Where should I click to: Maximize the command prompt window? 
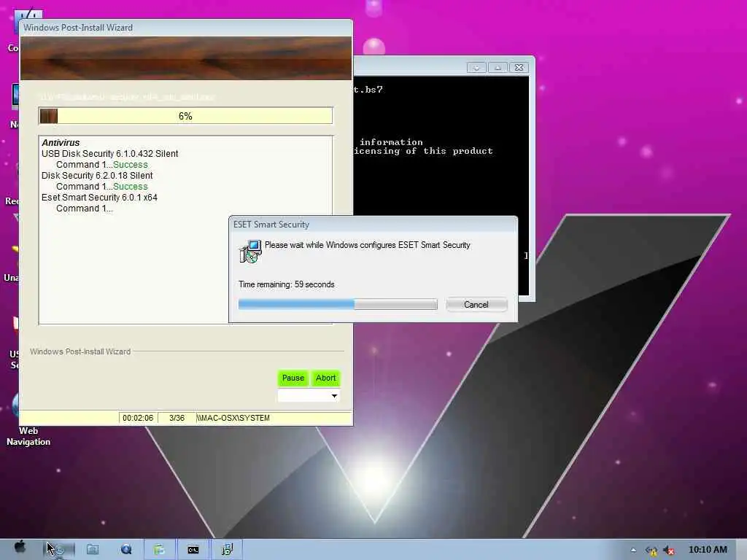(498, 68)
